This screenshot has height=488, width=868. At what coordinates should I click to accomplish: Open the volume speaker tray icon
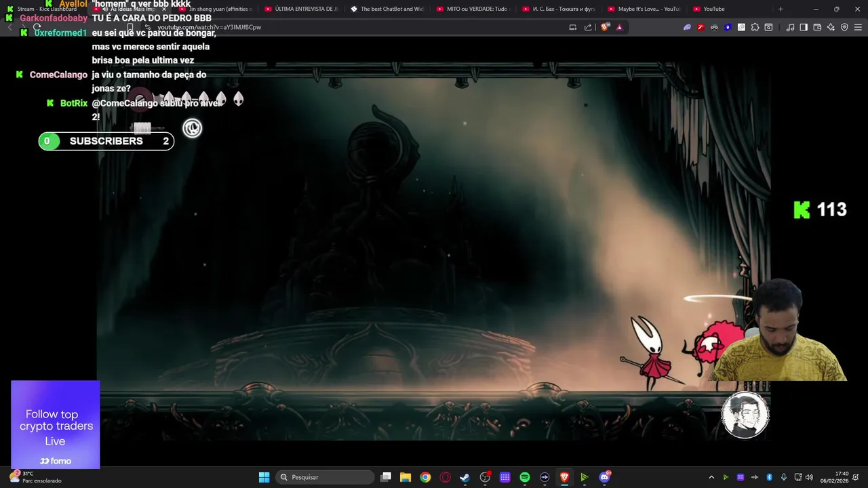[x=809, y=477]
